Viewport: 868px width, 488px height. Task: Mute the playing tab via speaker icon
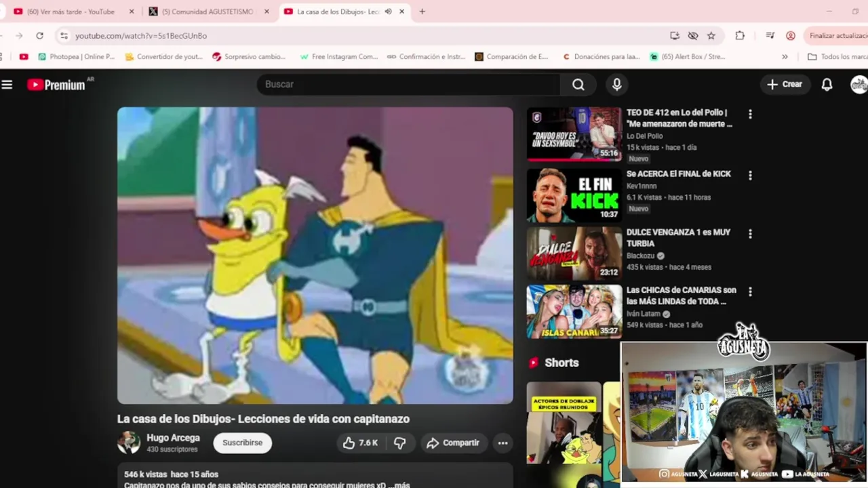[x=388, y=12]
